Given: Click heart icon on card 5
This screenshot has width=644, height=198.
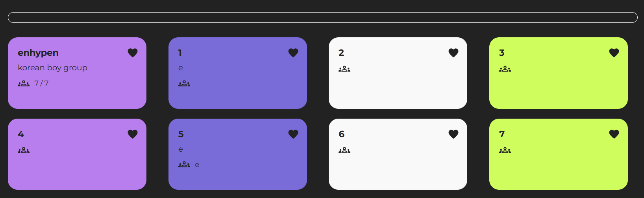Looking at the screenshot, I should coord(293,134).
